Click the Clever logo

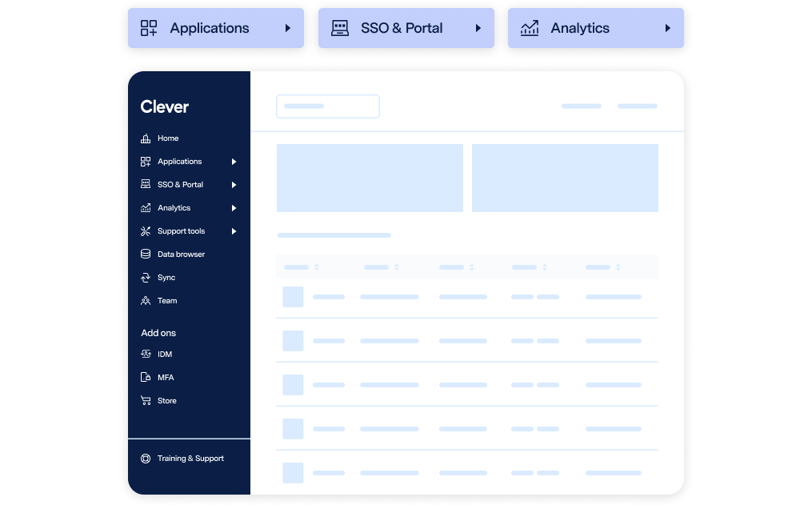point(165,107)
